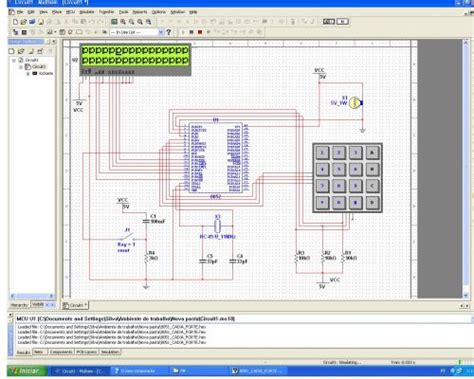Expand the bottom child node in design tree

pyautogui.click(x=28, y=73)
